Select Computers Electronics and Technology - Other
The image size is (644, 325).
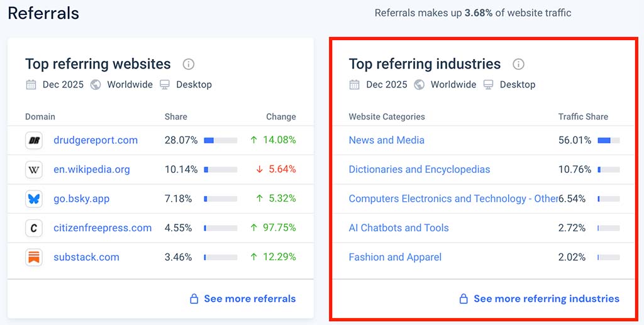pyautogui.click(x=453, y=199)
